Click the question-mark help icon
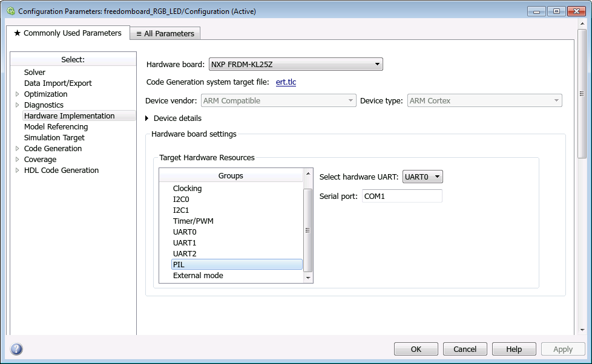The width and height of the screenshot is (592, 364). tap(16, 349)
